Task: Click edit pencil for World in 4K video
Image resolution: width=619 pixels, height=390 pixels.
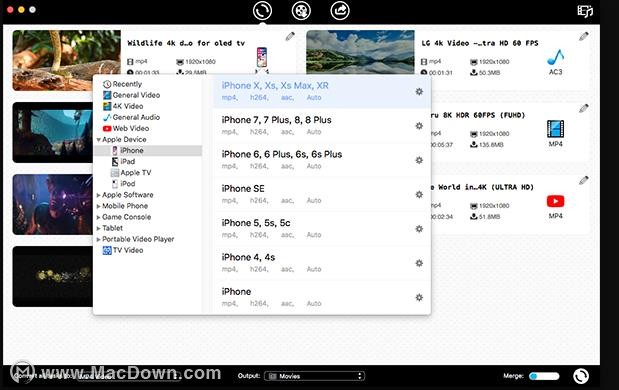Action: (583, 181)
